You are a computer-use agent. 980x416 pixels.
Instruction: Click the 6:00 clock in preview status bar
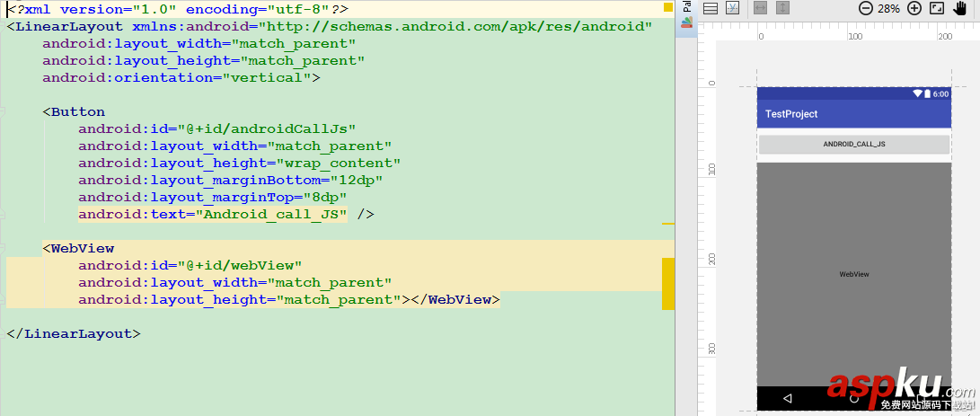click(940, 93)
